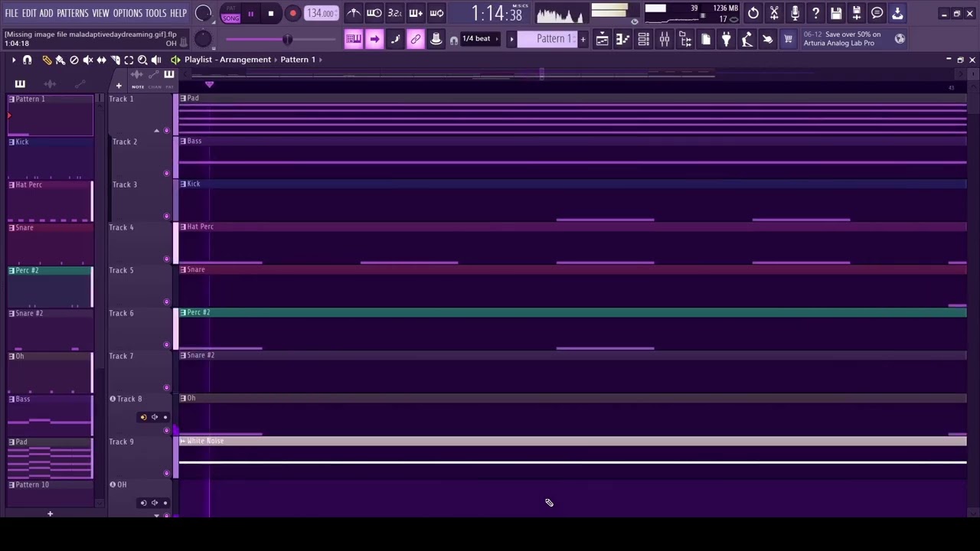Viewport: 980px width, 551px height.
Task: Toggle overdub/blend recording icon
Action: click(x=416, y=13)
